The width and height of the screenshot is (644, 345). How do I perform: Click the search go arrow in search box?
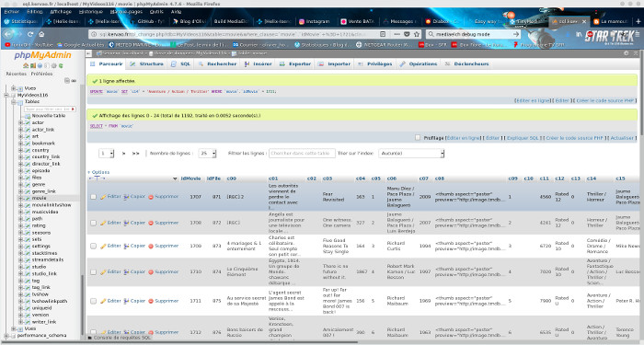[516, 34]
